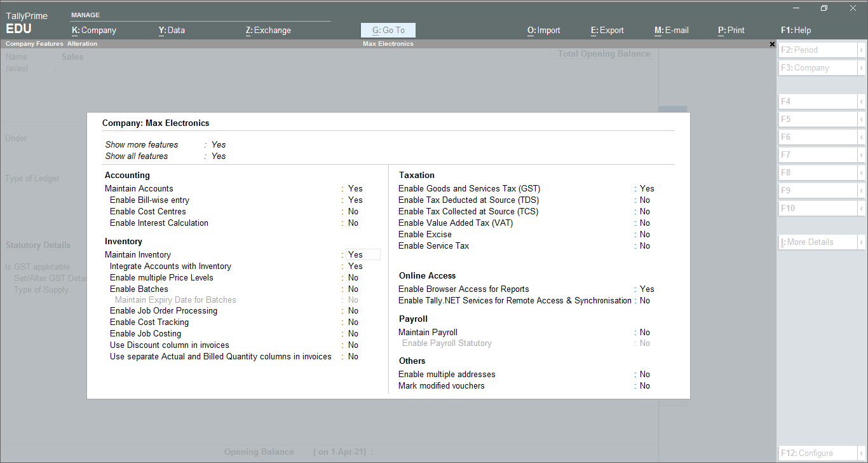The width and height of the screenshot is (868, 463).
Task: Click the F2: Period button
Action: click(x=818, y=50)
